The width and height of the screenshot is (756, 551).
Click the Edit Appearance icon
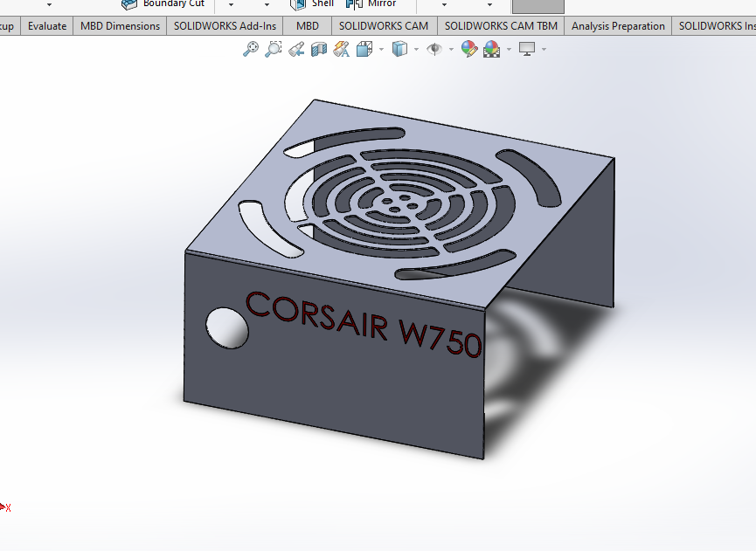point(469,50)
